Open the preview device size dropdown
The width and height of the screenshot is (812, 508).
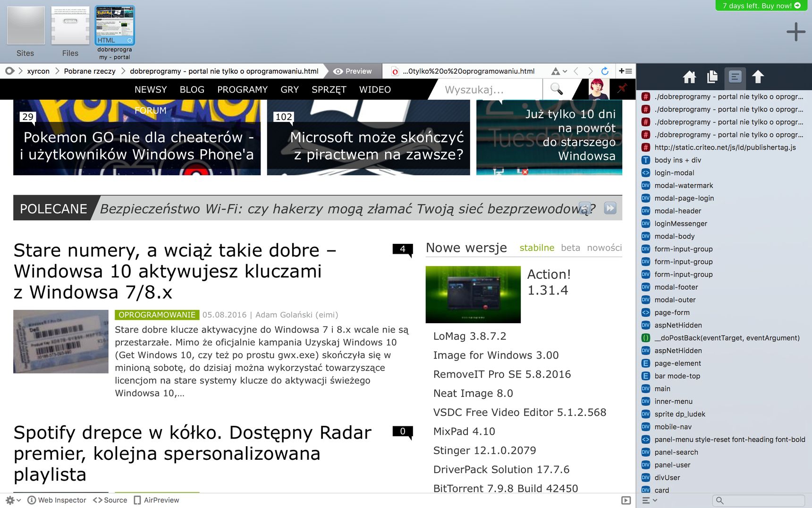click(559, 71)
